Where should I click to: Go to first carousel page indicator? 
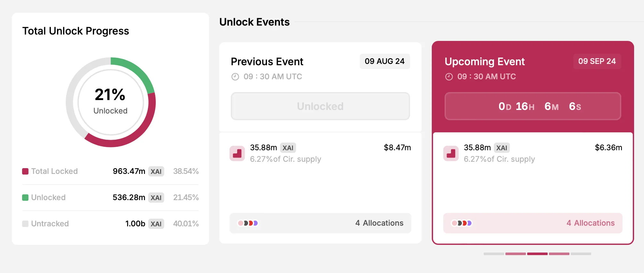tap(494, 254)
